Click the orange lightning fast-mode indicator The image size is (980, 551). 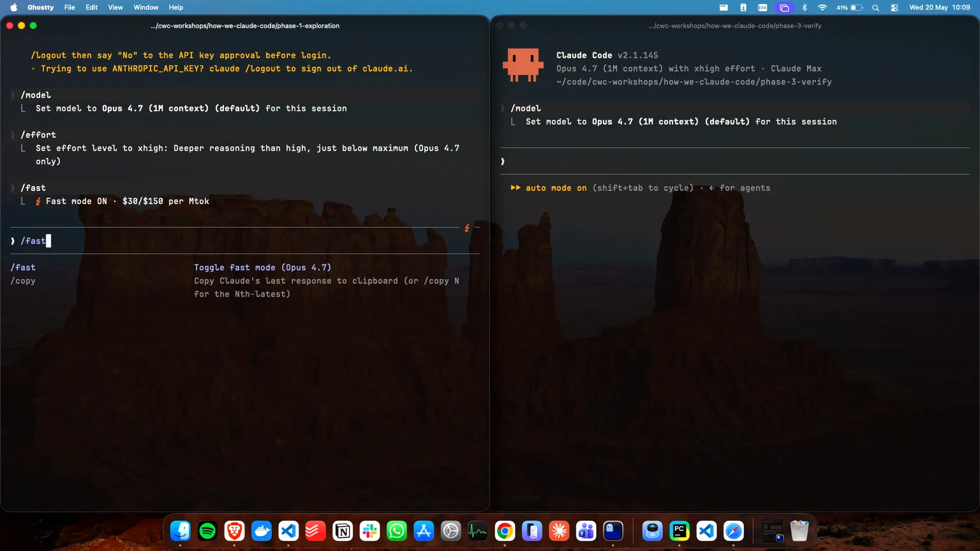467,228
